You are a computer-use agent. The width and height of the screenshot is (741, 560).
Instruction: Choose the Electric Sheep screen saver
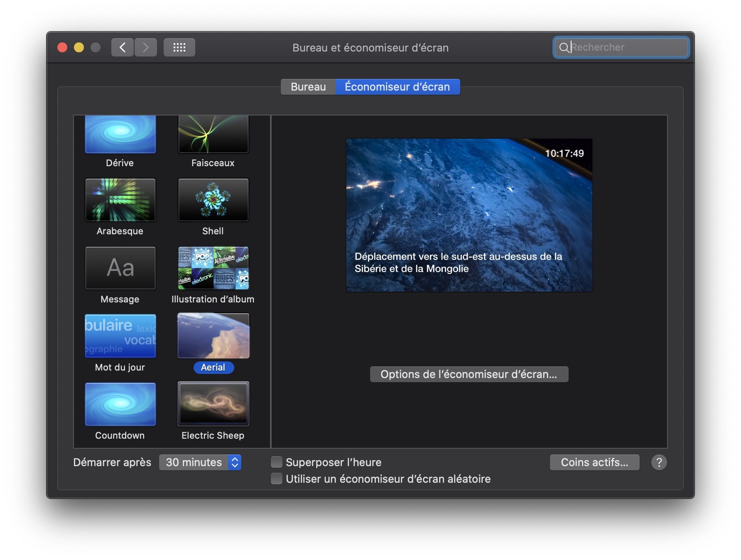(213, 404)
